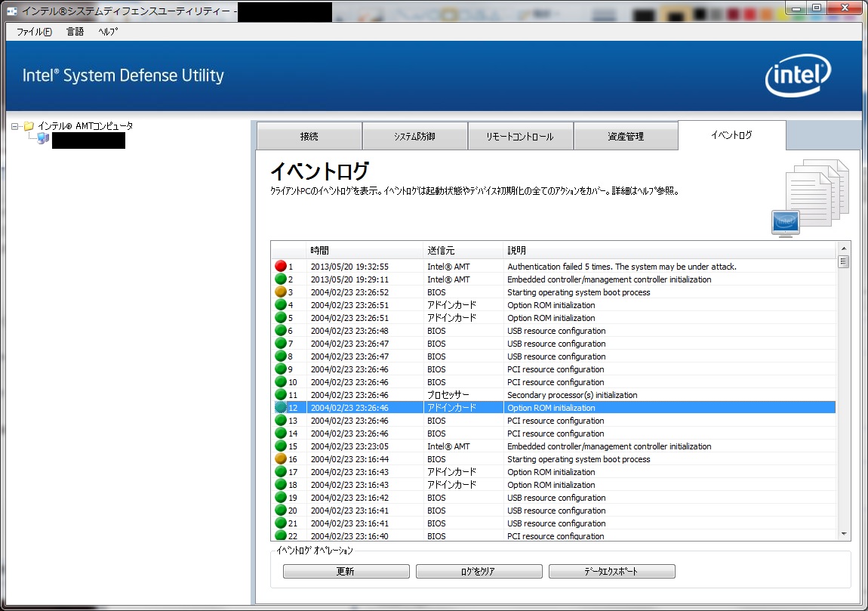Select the アドインカード source cell in row 17
Image resolution: width=868 pixels, height=611 pixels.
pyautogui.click(x=451, y=472)
